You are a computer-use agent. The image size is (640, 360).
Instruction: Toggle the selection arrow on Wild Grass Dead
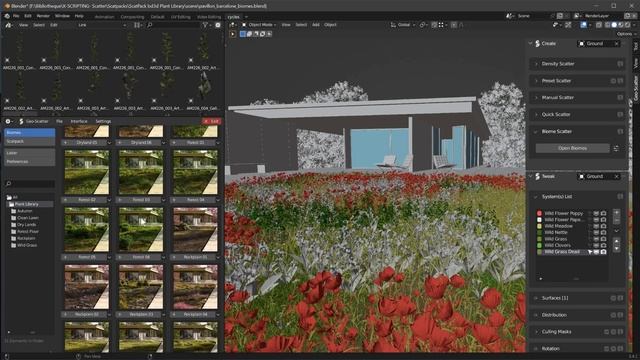pyautogui.click(x=590, y=252)
